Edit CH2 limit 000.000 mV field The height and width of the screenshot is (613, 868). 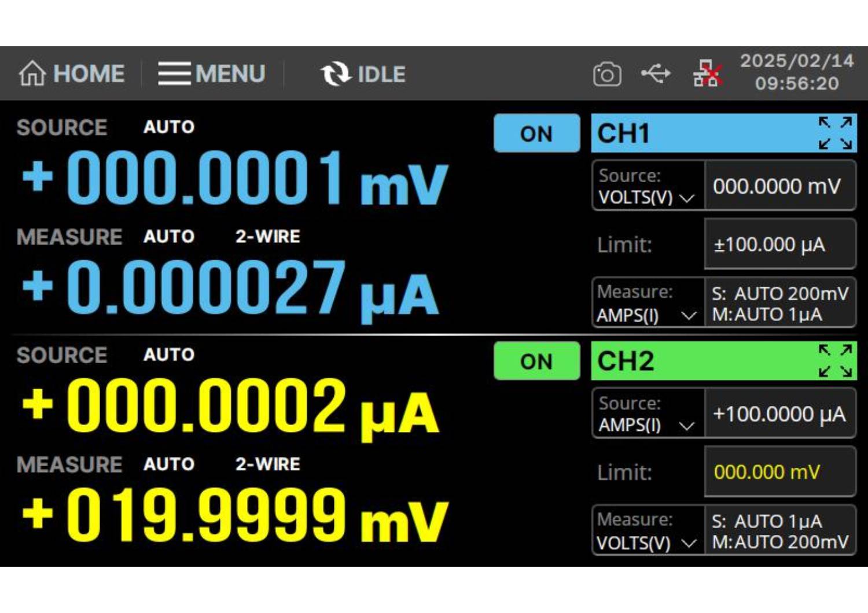click(x=779, y=472)
